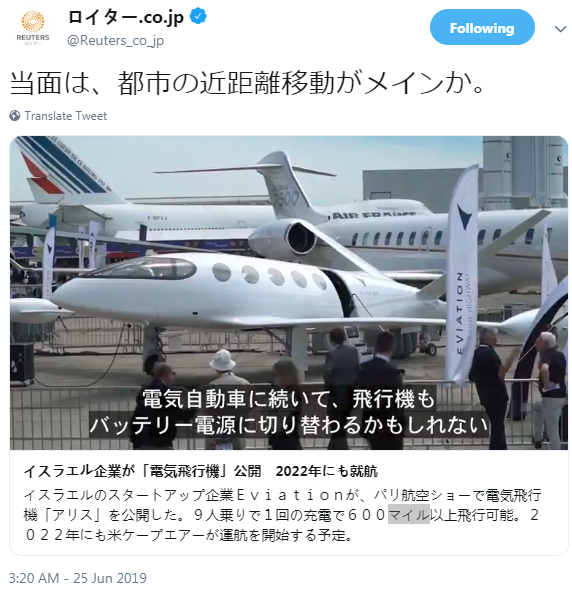Click the card description starting イスラエルのスタートアップ企業
The width and height of the screenshot is (572, 592).
[283, 515]
